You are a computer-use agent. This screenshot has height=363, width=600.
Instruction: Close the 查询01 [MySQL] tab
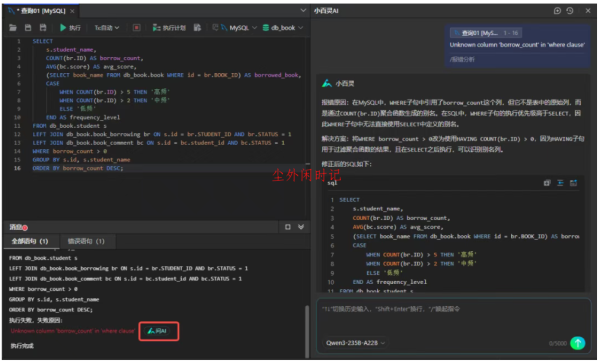72,11
